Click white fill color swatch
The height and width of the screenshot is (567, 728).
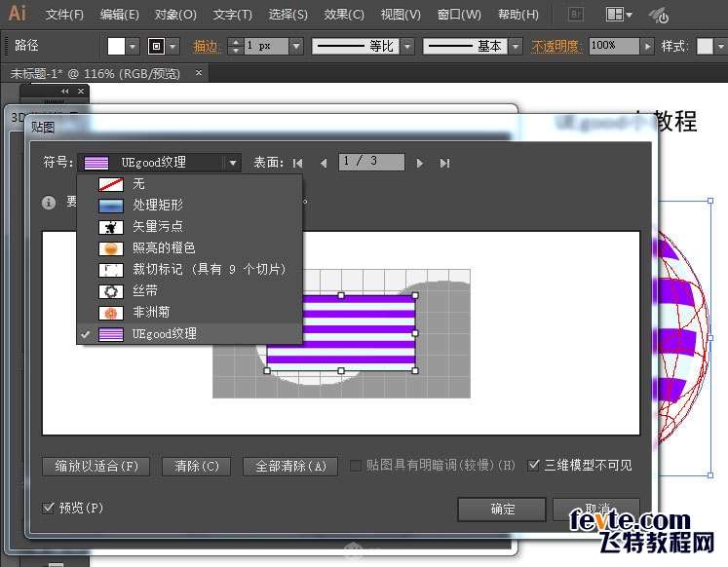tap(116, 47)
